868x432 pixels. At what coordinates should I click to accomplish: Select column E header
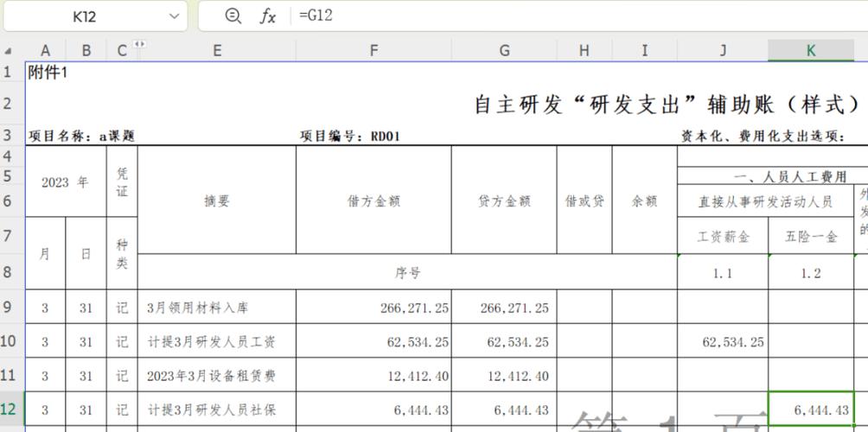[x=217, y=51]
